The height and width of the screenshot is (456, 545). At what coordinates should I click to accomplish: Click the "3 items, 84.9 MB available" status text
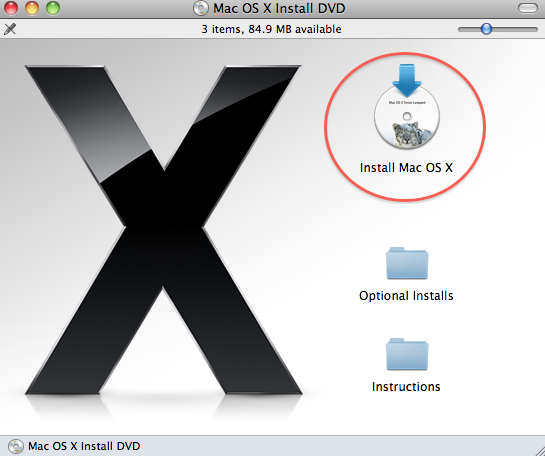271,29
